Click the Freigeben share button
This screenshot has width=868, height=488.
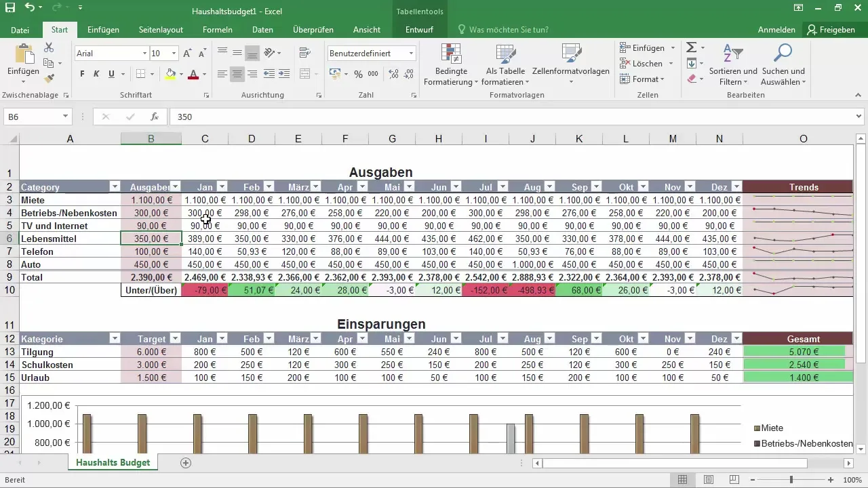[831, 30]
